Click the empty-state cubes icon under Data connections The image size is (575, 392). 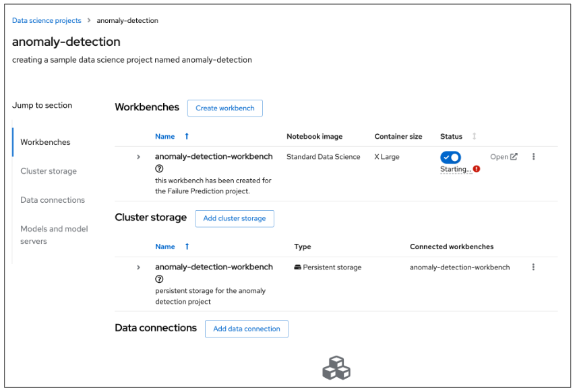tap(336, 368)
